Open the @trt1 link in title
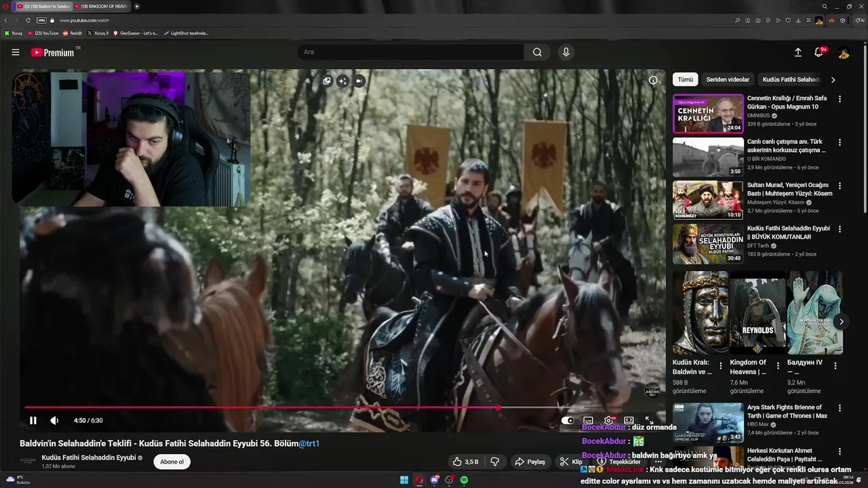This screenshot has width=868, height=488. click(x=309, y=443)
